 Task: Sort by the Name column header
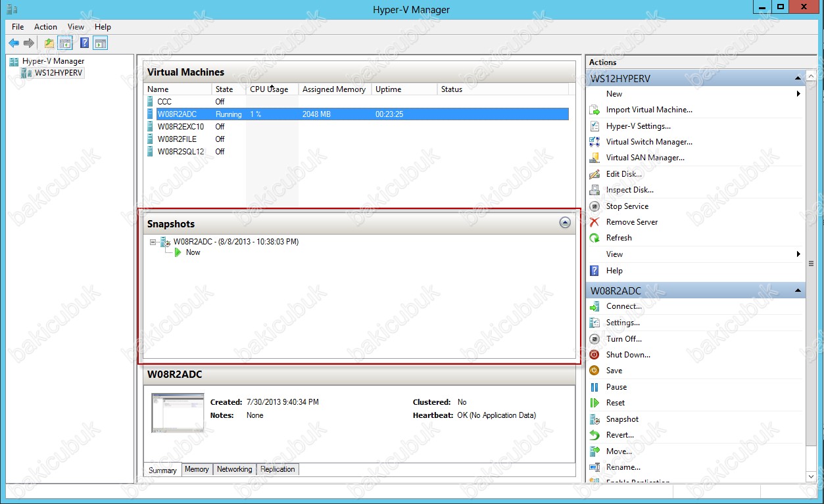[x=178, y=89]
